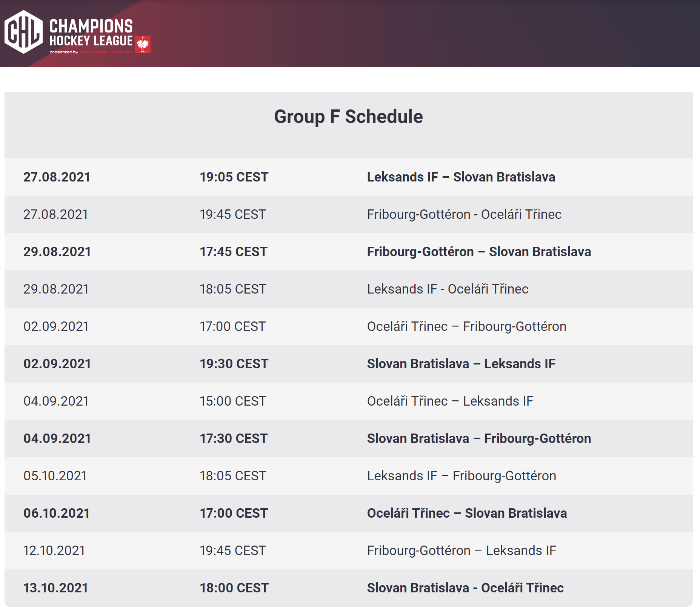
Task: Select the Oceláři Třinec – Fribourg-Gottéron match
Action: click(x=466, y=326)
